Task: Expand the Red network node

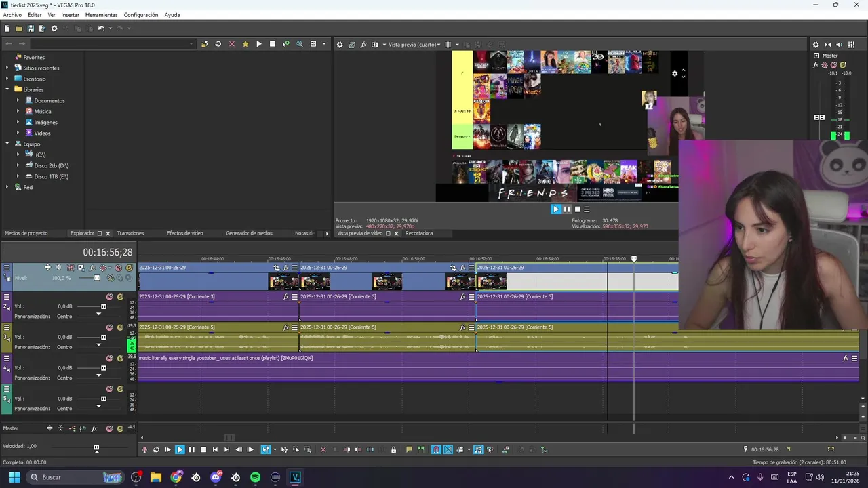Action: coord(7,187)
